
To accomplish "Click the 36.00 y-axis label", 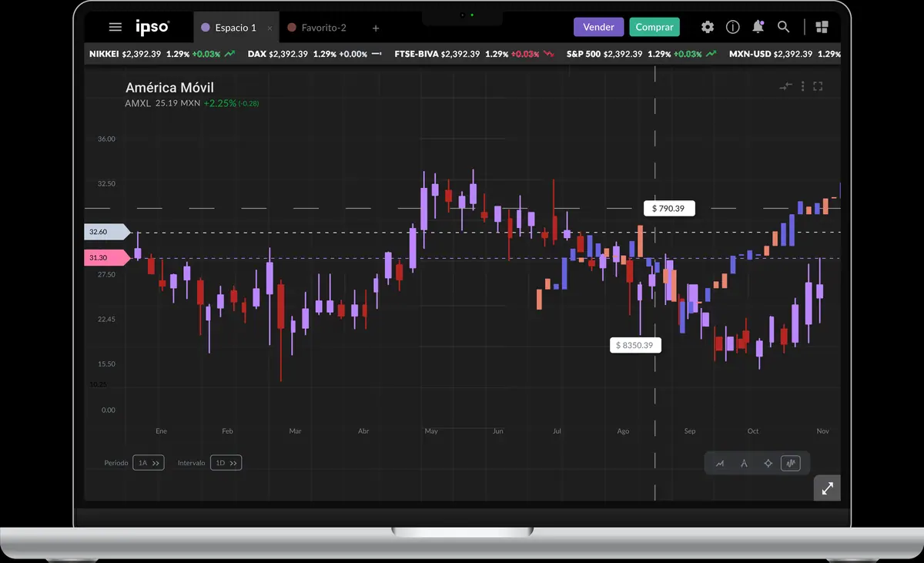I will [106, 139].
